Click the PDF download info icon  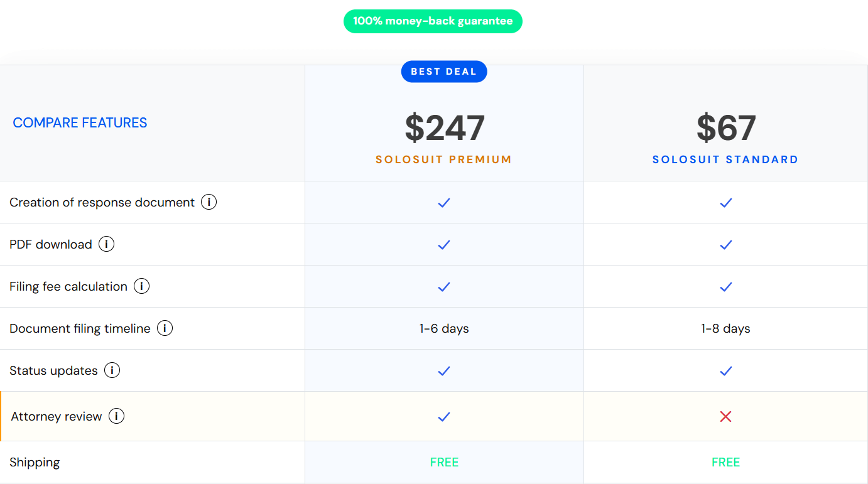pyautogui.click(x=107, y=244)
